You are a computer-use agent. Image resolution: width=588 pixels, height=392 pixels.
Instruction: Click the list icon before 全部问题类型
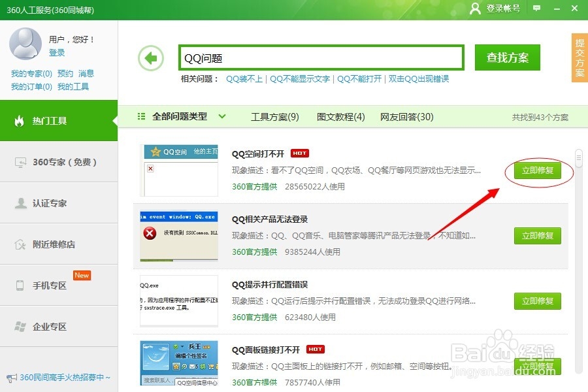tap(141, 116)
